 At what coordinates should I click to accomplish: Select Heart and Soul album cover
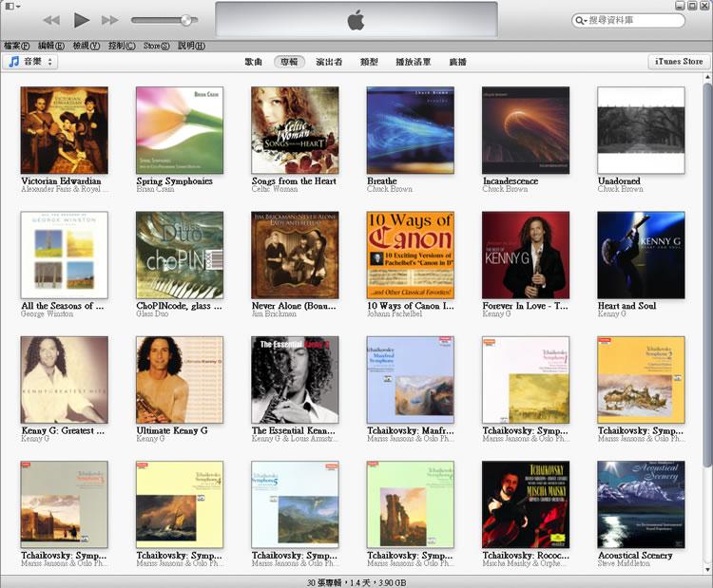[x=641, y=255]
